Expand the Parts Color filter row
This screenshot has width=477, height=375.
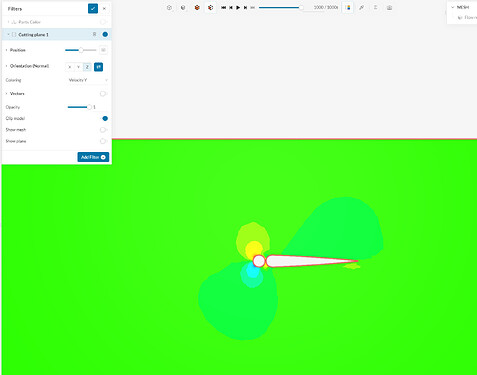[x=8, y=22]
